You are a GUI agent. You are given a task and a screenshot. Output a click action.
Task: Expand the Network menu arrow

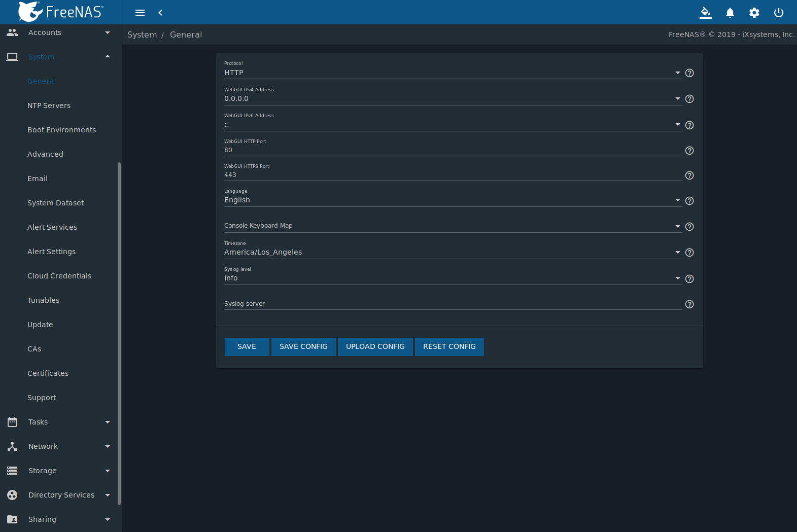point(108,446)
